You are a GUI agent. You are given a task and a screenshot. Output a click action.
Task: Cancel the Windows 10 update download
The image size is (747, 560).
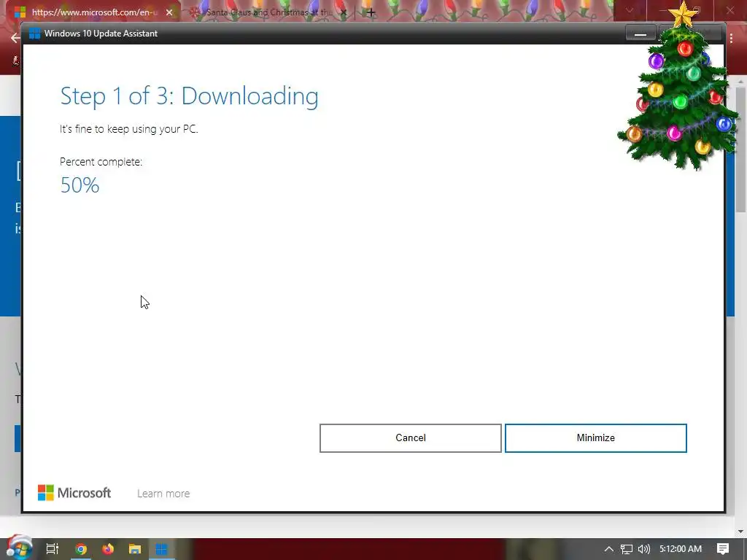[x=410, y=437]
